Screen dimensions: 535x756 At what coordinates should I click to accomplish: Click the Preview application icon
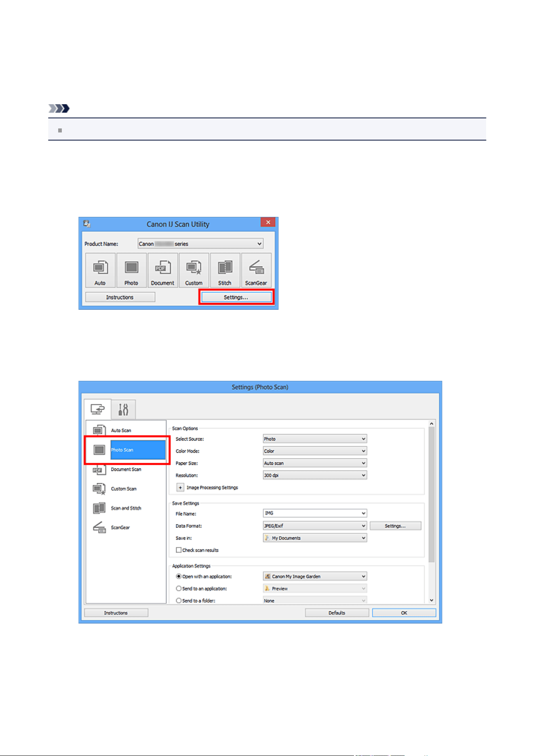[x=267, y=588]
